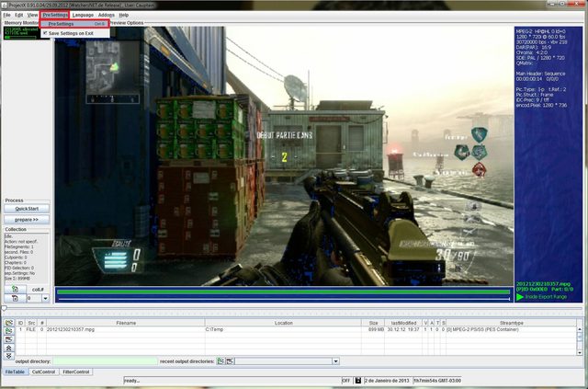588x389 pixels.
Task: Click the C:\Temp location cell
Action: click(x=283, y=329)
